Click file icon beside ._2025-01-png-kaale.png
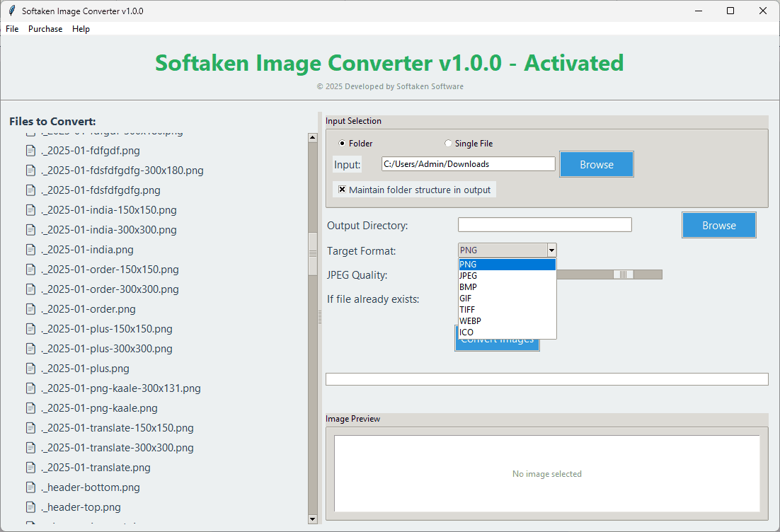The image size is (780, 532). 31,408
